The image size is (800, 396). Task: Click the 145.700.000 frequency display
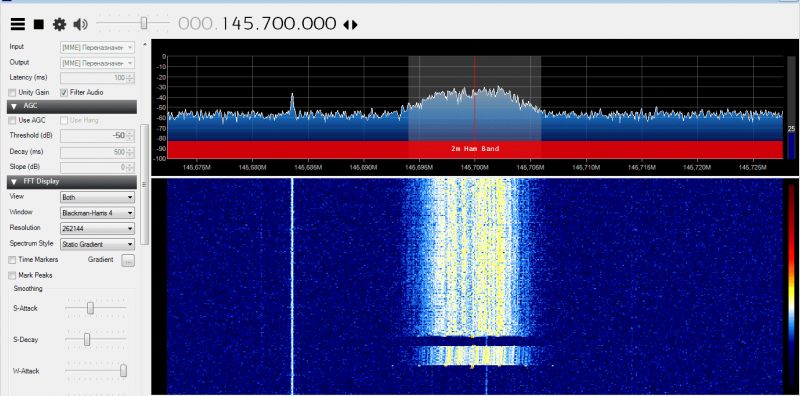coord(257,23)
